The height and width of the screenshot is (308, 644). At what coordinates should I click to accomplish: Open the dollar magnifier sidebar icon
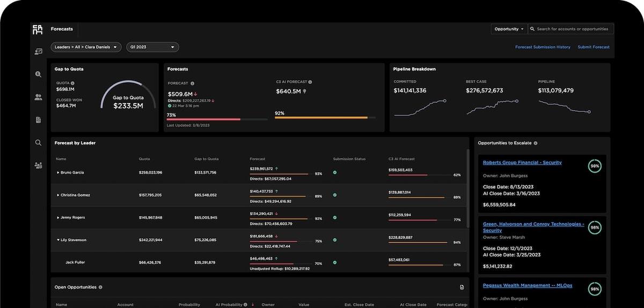click(38, 75)
